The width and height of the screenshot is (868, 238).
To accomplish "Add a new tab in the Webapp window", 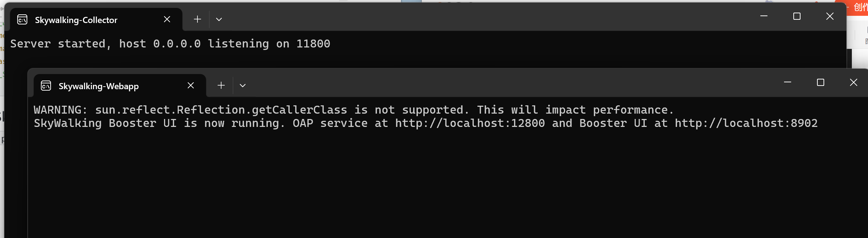I will (x=221, y=86).
